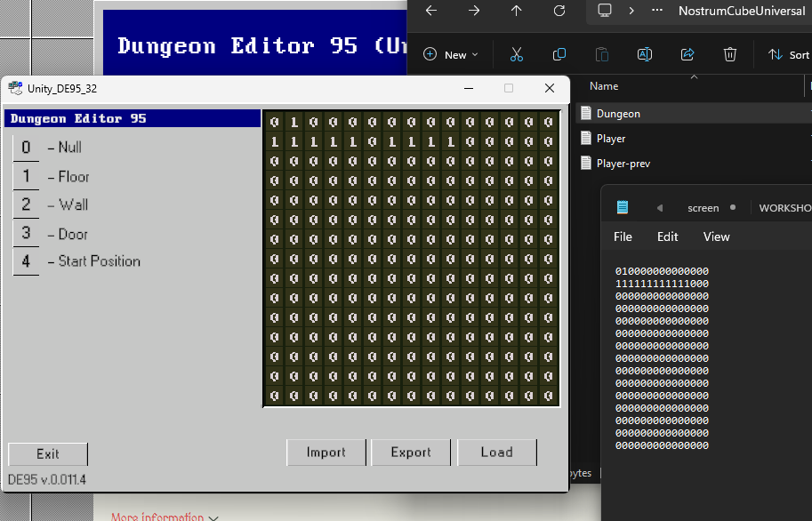Select the Dungeon file
This screenshot has height=521, width=812.
(x=694, y=114)
